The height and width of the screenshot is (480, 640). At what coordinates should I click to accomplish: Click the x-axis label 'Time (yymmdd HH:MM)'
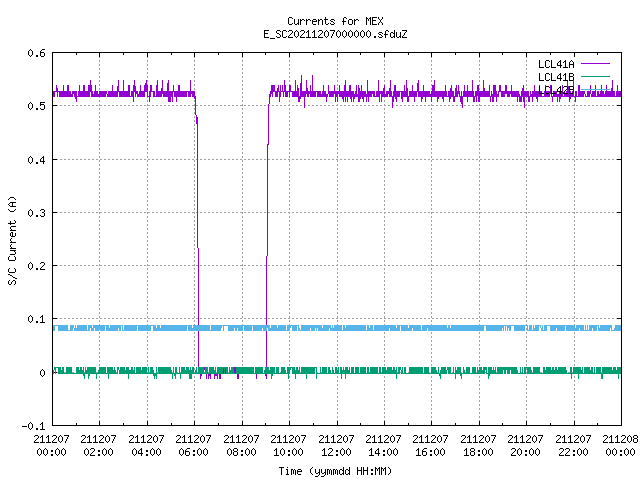335,471
